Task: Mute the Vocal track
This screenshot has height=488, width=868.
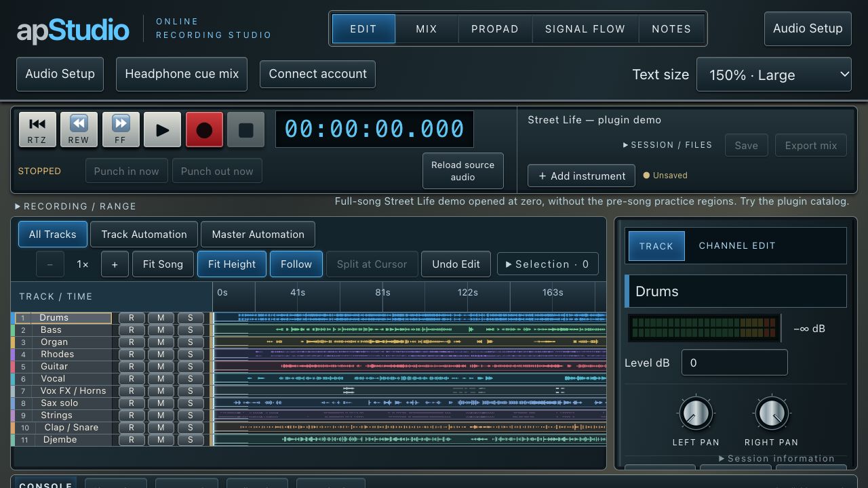Action: [x=161, y=379]
